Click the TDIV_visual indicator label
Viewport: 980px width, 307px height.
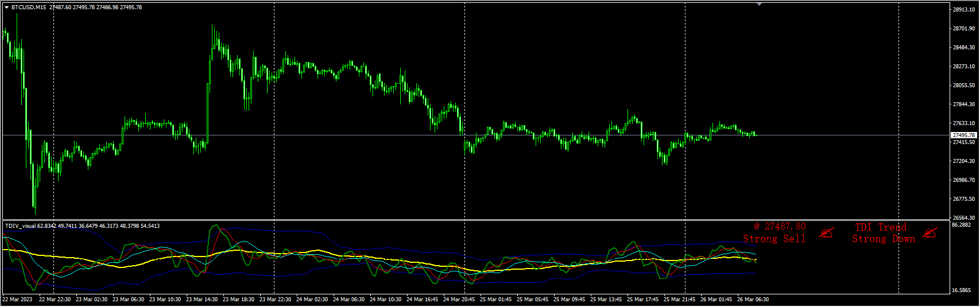click(x=21, y=226)
